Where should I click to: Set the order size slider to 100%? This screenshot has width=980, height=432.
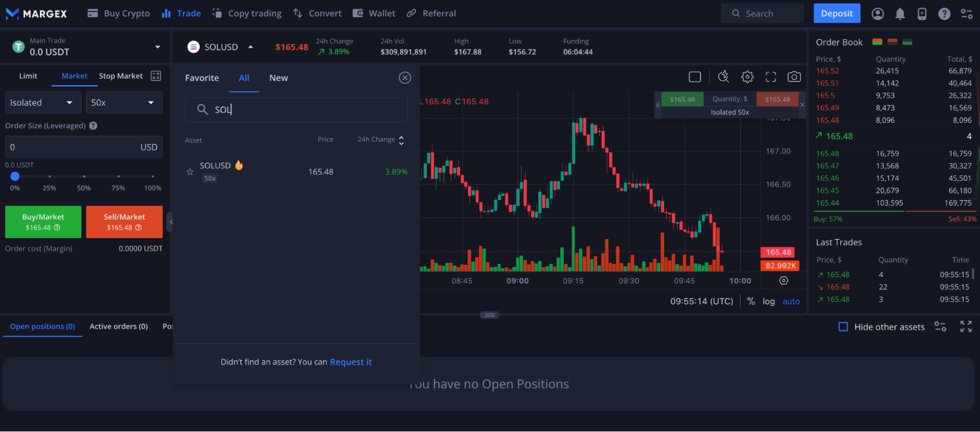click(153, 176)
